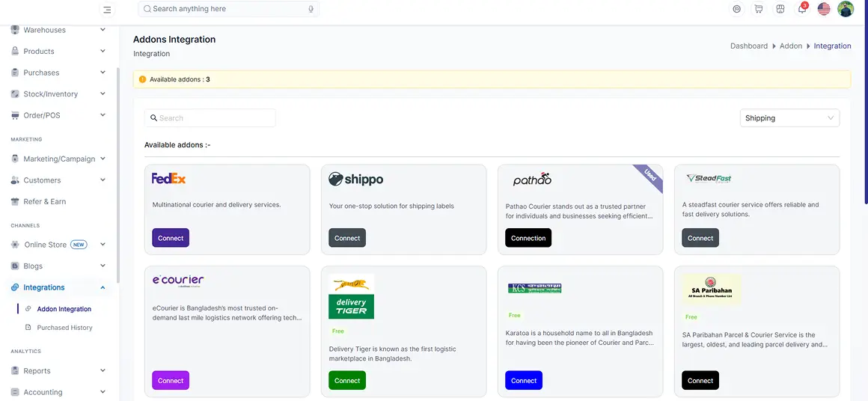The image size is (868, 401).
Task: Click the Accounting sidebar icon
Action: click(15, 392)
